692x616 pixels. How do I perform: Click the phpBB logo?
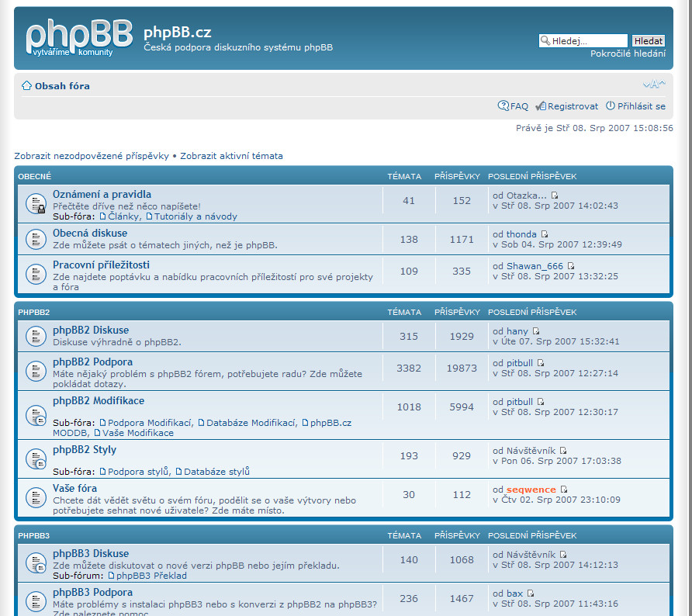(79, 38)
